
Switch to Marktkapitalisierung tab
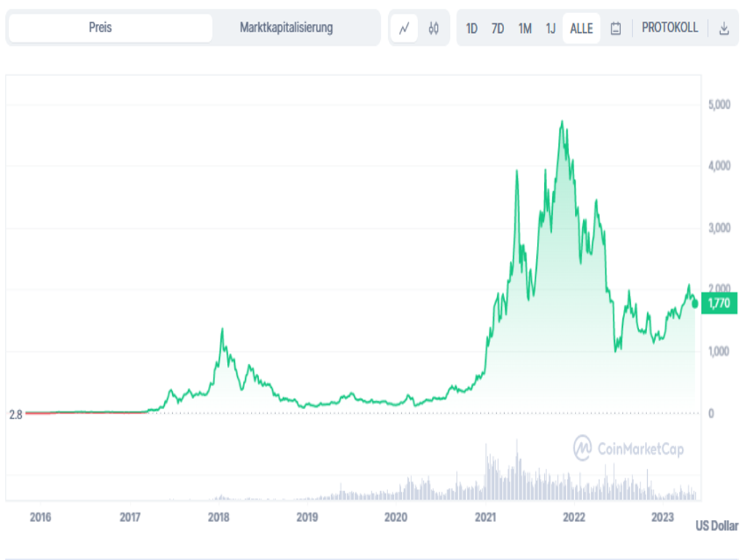pos(286,28)
